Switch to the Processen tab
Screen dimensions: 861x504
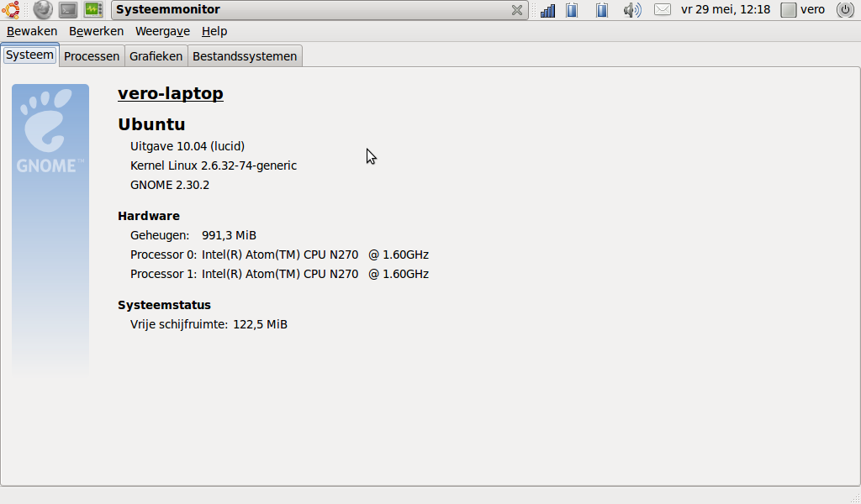(92, 56)
